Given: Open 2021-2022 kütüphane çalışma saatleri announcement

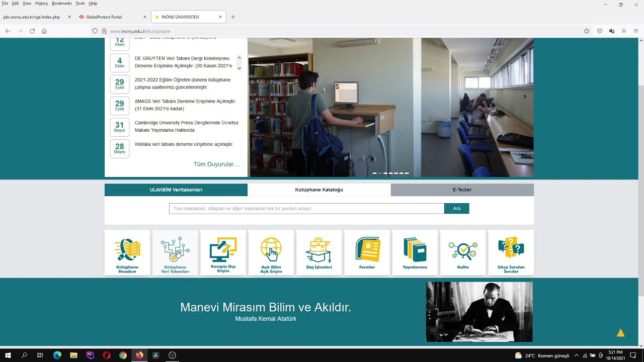Looking at the screenshot, I should coord(183,83).
